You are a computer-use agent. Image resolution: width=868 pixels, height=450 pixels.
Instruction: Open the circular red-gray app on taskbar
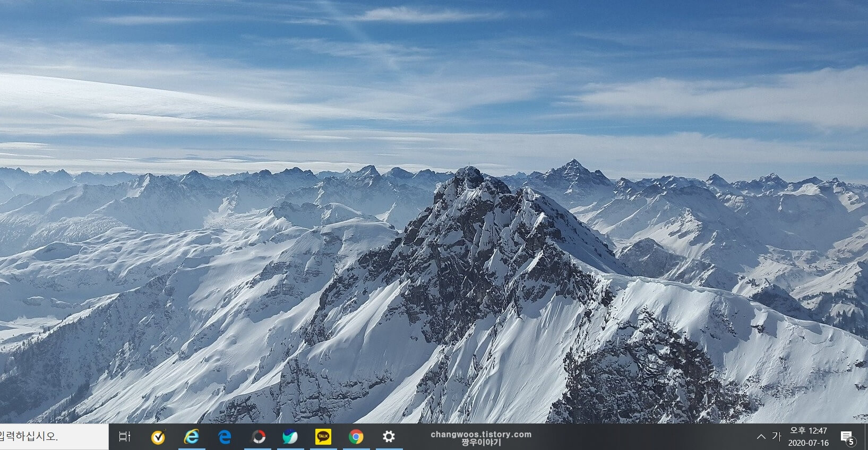258,437
